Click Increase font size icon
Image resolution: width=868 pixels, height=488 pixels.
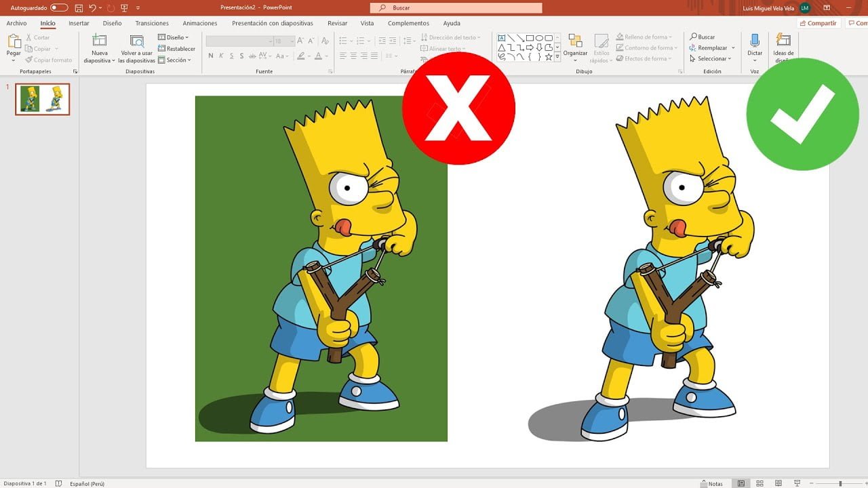[300, 41]
